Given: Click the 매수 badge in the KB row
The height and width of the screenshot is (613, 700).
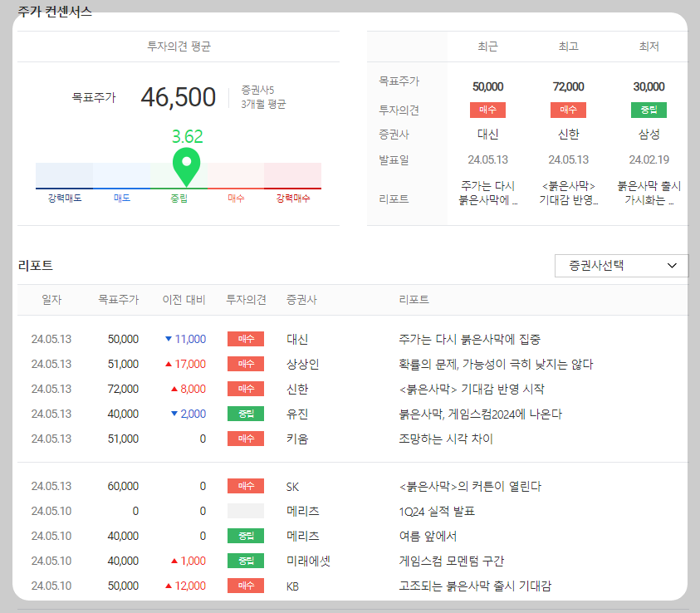Looking at the screenshot, I should 246,586.
